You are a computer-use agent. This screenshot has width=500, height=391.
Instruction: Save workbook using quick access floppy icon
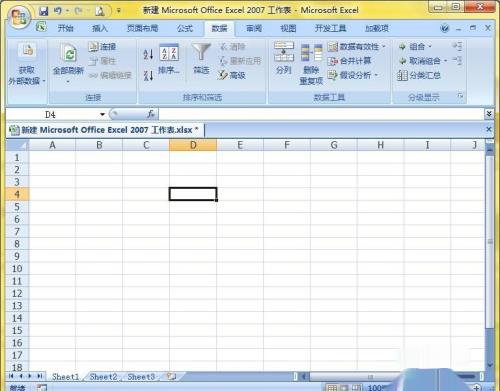(x=44, y=11)
